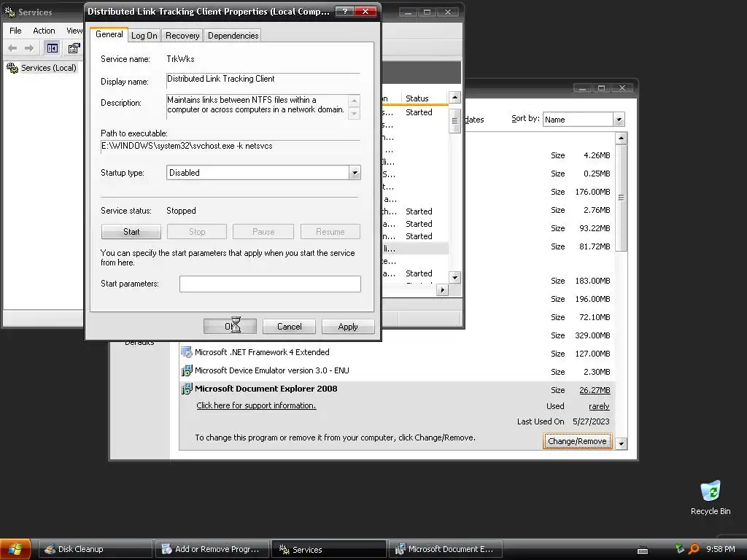Click the Forward arrow in Services toolbar
747x560 pixels.
(29, 48)
